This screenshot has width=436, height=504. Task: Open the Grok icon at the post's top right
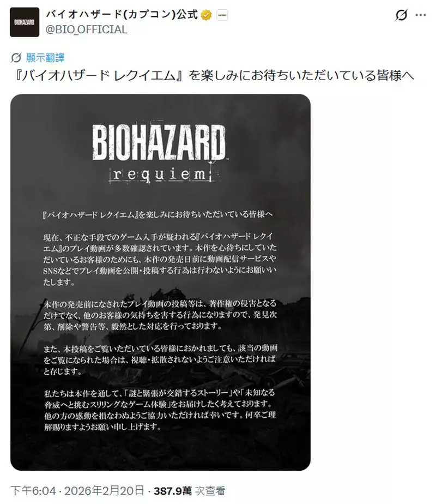pos(401,15)
